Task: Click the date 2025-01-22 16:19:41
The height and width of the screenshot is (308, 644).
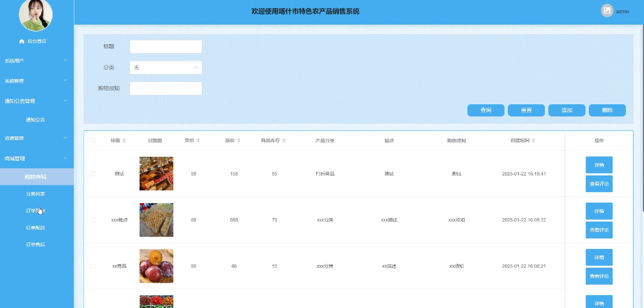Action: [x=524, y=173]
